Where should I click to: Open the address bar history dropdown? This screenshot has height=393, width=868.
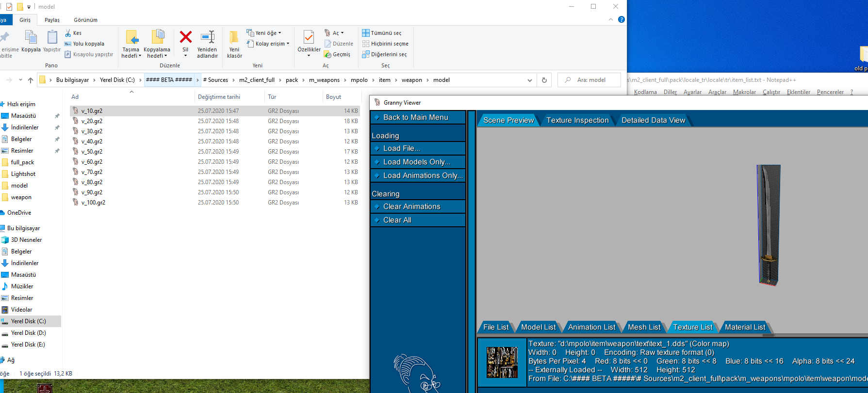(x=530, y=80)
